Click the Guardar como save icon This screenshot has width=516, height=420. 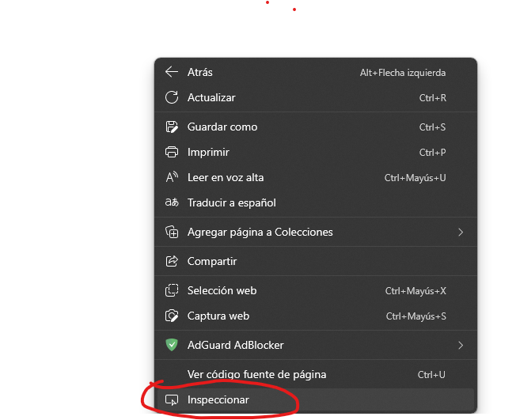[x=172, y=127]
